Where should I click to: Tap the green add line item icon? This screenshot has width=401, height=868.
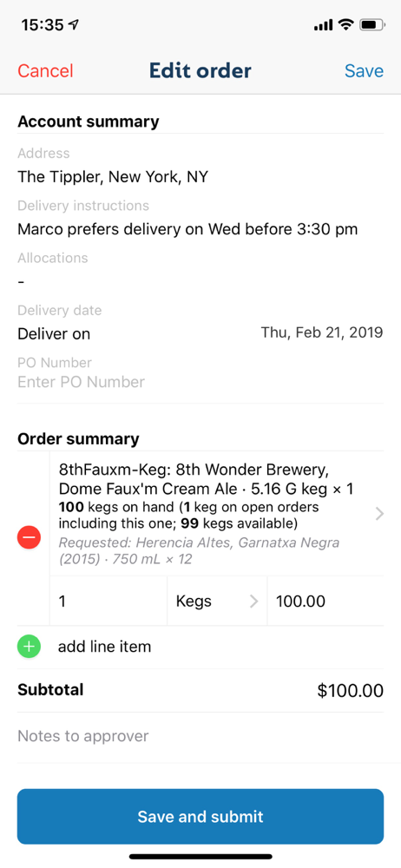[29, 647]
